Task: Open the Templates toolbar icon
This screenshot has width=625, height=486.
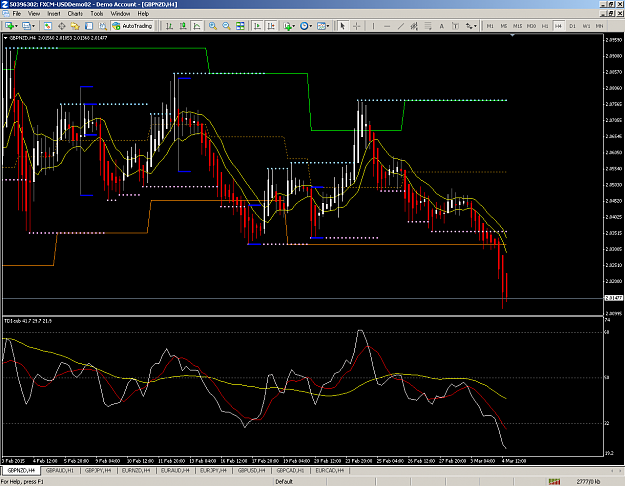Action: coord(321,26)
